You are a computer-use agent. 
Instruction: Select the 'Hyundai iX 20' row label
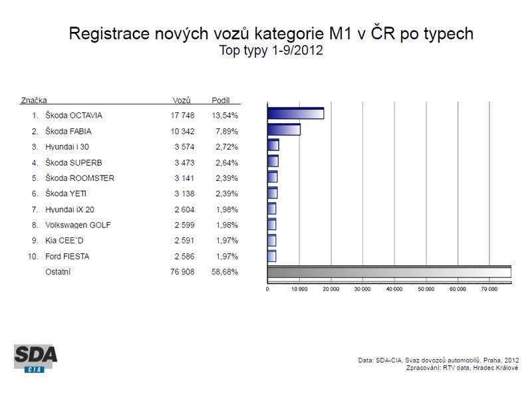70,209
